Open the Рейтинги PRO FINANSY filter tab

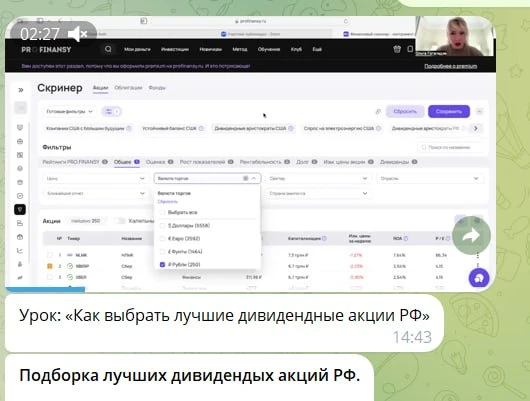75,162
